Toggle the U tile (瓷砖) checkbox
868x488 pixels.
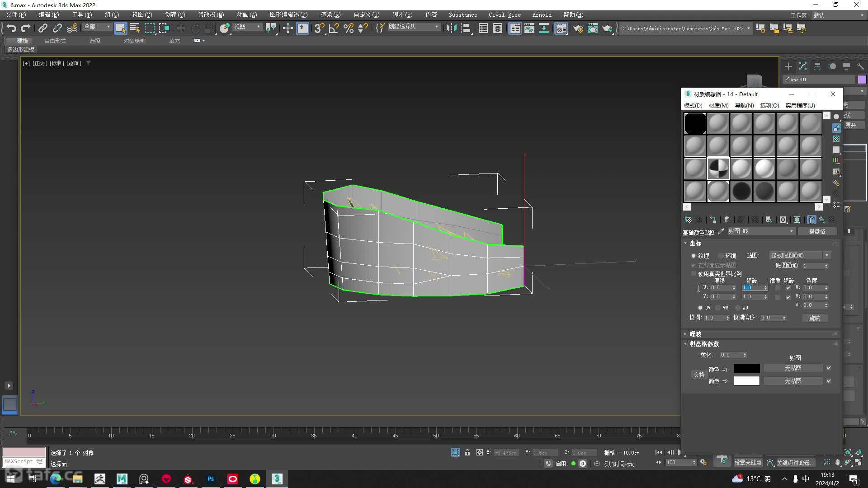point(788,288)
